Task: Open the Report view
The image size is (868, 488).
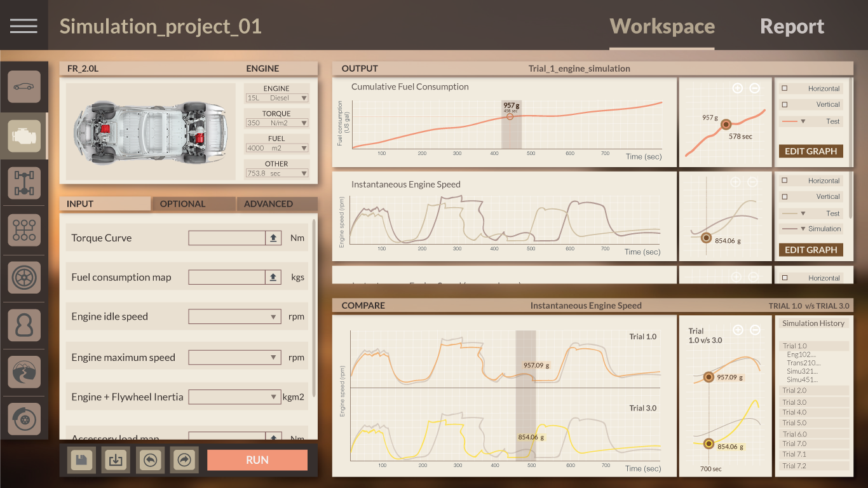Action: tap(792, 26)
